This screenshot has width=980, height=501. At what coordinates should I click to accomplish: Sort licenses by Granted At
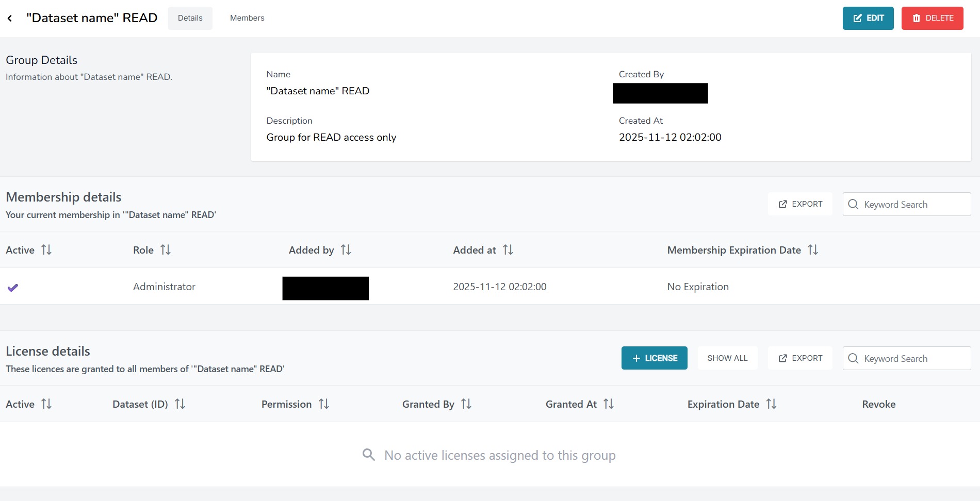[x=609, y=404]
